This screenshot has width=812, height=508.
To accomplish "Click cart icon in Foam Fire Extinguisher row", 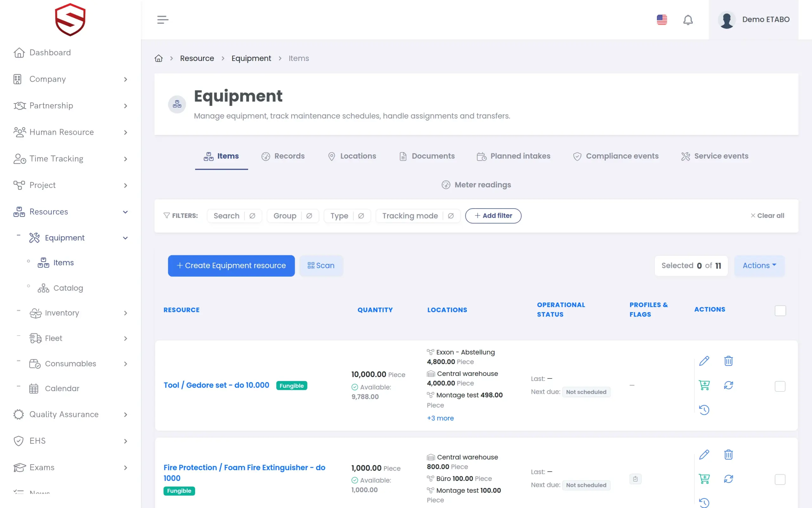I will click(704, 479).
